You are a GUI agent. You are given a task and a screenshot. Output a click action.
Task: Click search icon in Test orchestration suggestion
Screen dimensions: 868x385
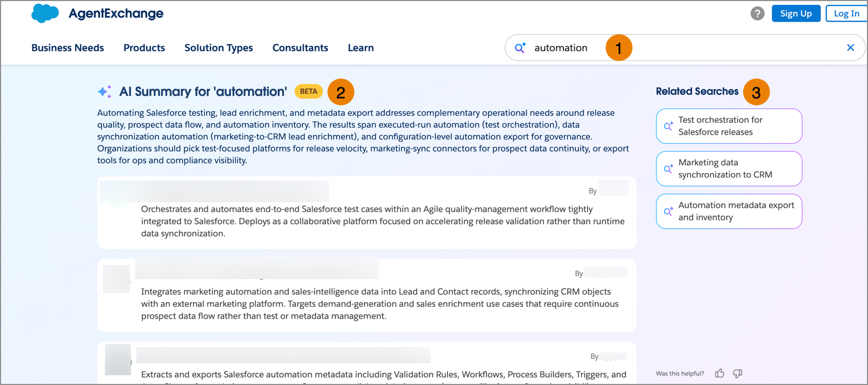tap(668, 126)
